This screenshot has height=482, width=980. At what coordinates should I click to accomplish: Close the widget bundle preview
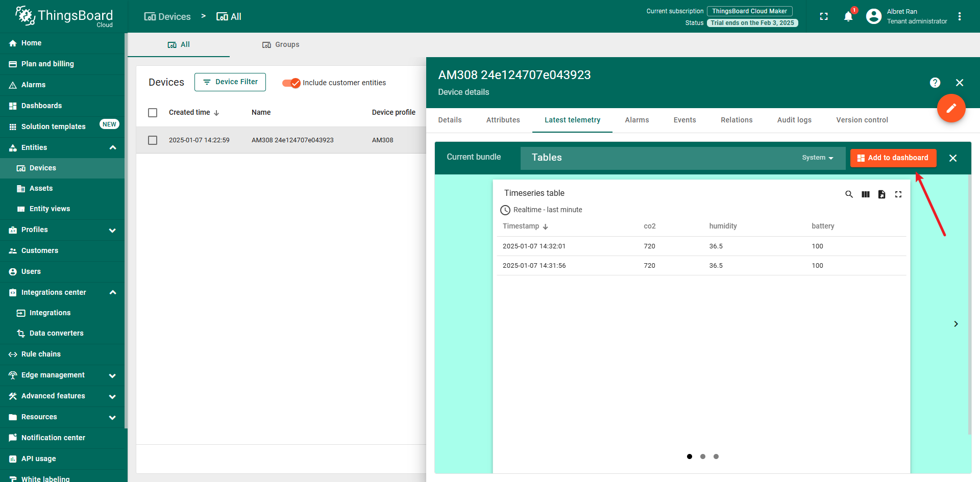click(x=953, y=158)
